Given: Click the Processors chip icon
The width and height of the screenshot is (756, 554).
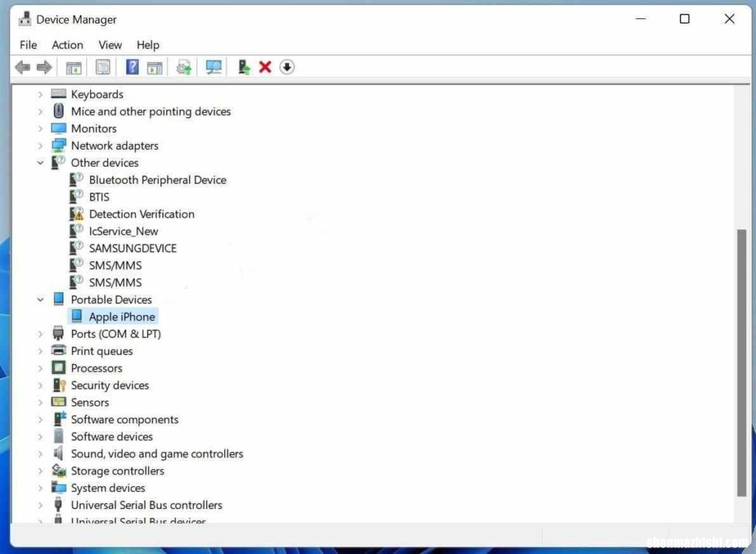Looking at the screenshot, I should tap(58, 367).
